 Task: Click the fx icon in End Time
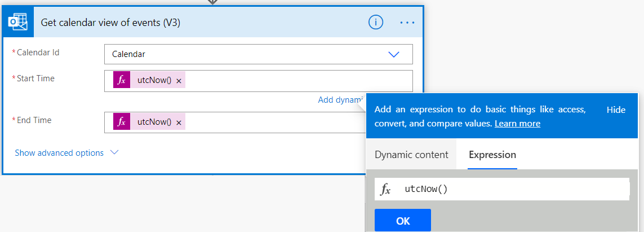click(x=121, y=122)
